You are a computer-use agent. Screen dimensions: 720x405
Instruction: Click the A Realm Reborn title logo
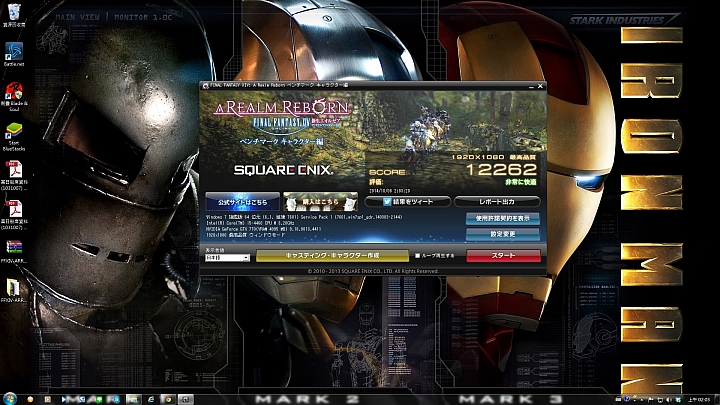[x=282, y=109]
